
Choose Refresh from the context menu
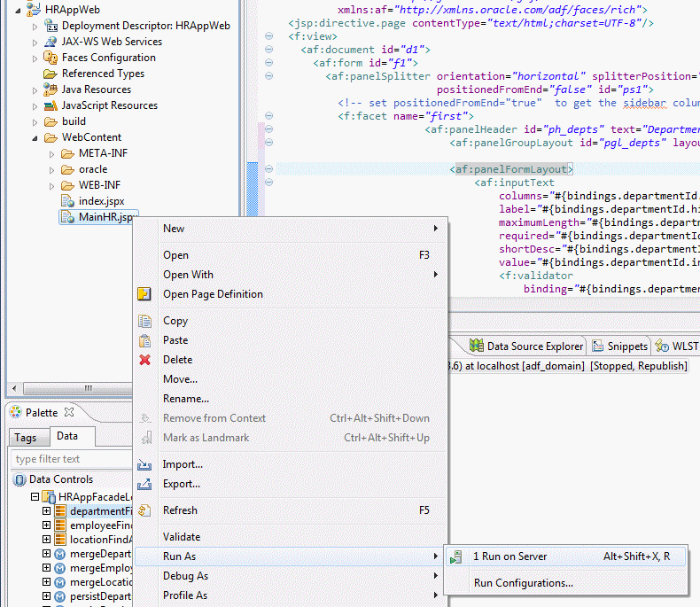pos(180,510)
